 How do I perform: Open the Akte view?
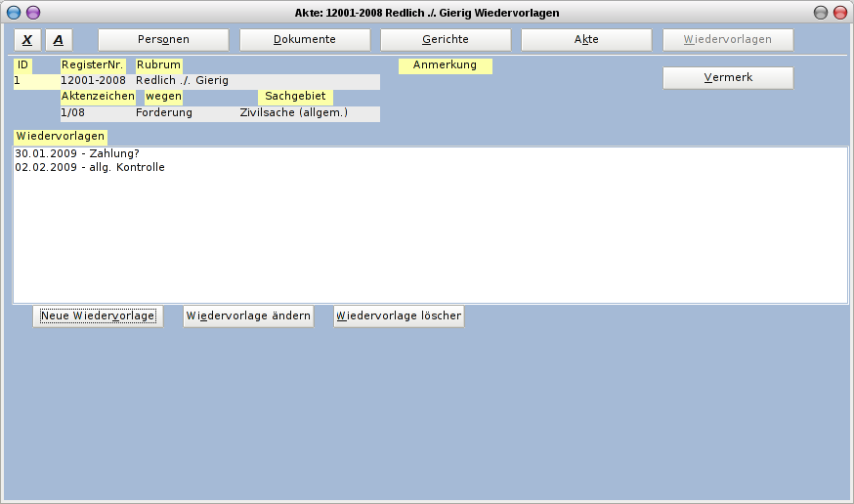pos(586,40)
